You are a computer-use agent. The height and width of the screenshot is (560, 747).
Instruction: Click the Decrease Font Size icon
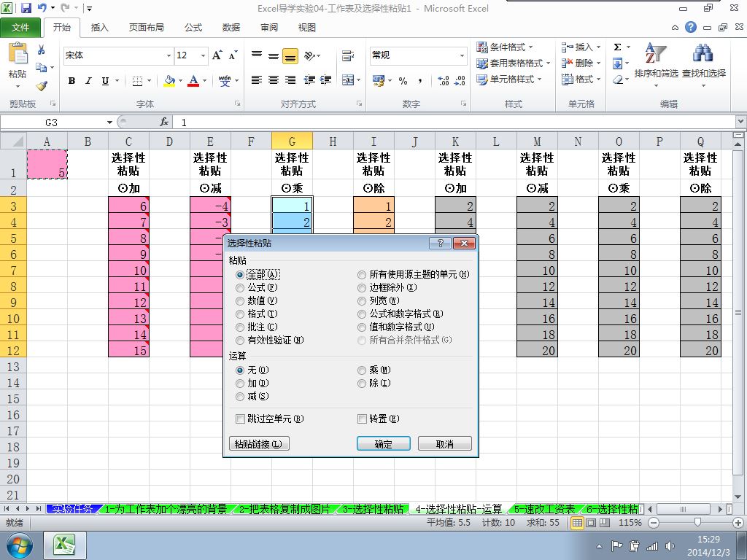tap(233, 55)
